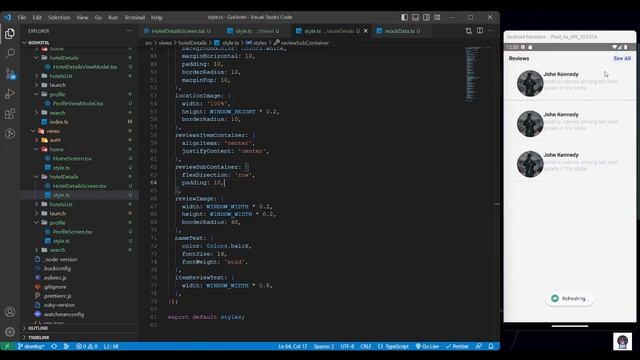The image size is (640, 360).
Task: Collapse the profile folder containing ProfileScreen.tsx
Action: 57,222
